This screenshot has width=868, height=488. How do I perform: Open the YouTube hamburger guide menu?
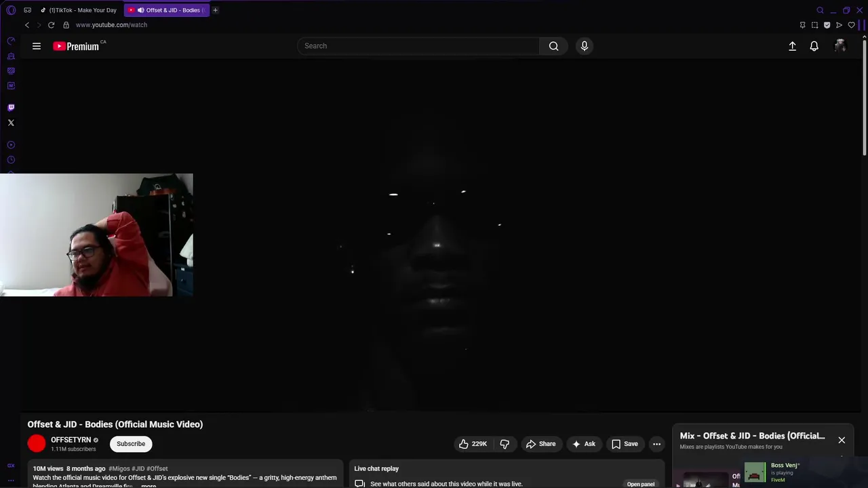[x=37, y=46]
